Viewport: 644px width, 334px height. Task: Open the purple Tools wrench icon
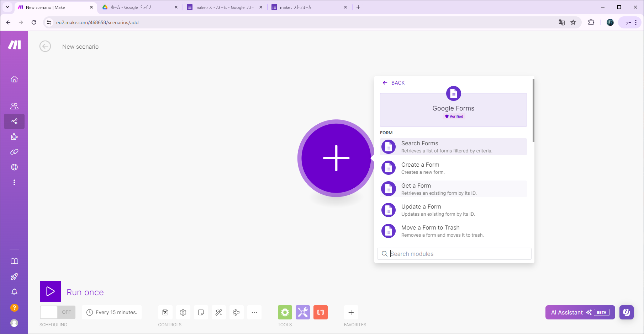pos(303,312)
